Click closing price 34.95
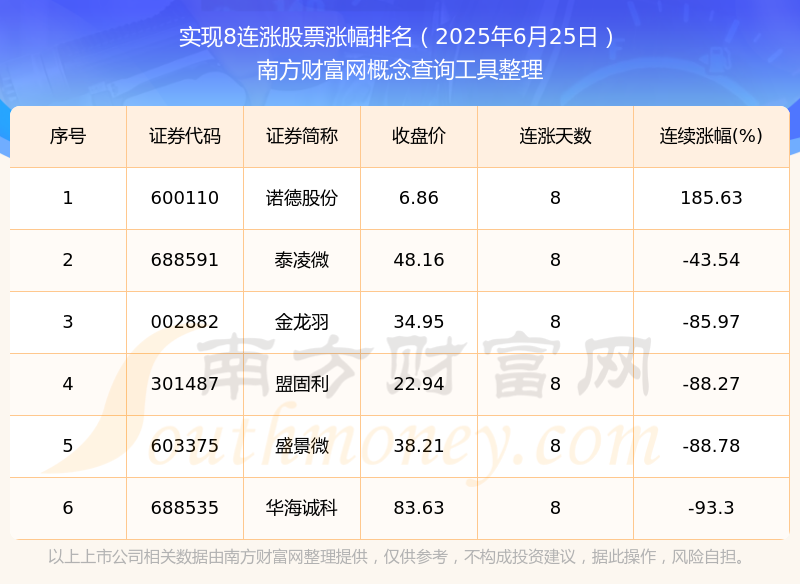Viewport: 800px width, 584px height. coord(419,322)
